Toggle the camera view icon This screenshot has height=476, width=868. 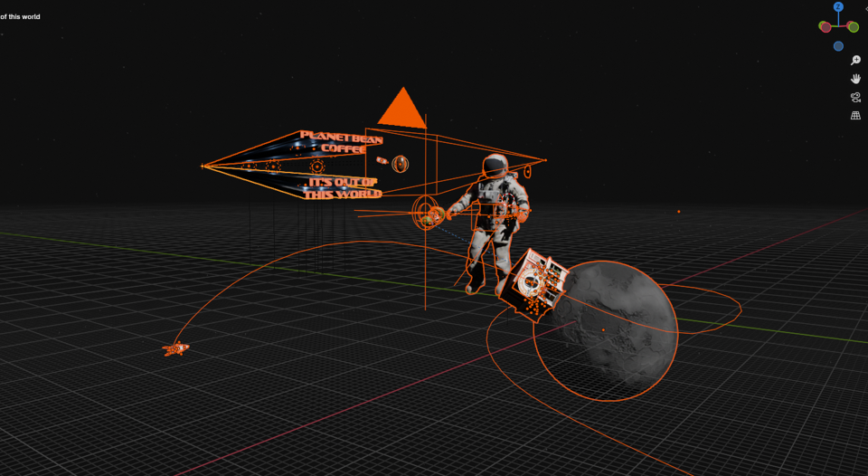[856, 98]
